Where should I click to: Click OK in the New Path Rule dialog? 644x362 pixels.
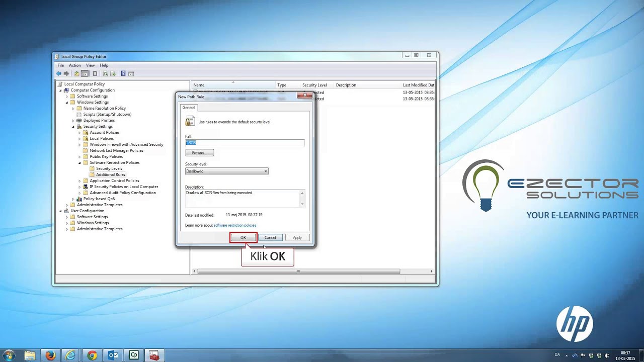coord(243,237)
